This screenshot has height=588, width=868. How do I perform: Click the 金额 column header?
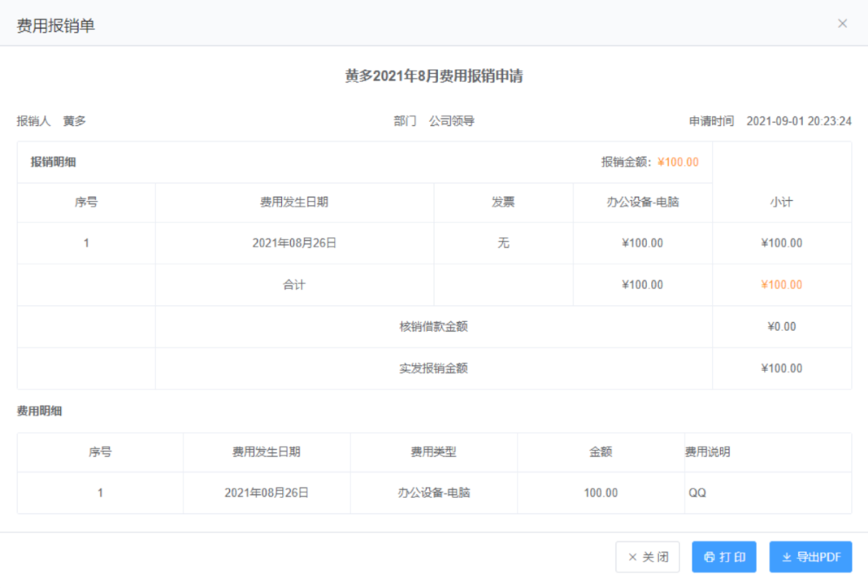[x=600, y=452]
